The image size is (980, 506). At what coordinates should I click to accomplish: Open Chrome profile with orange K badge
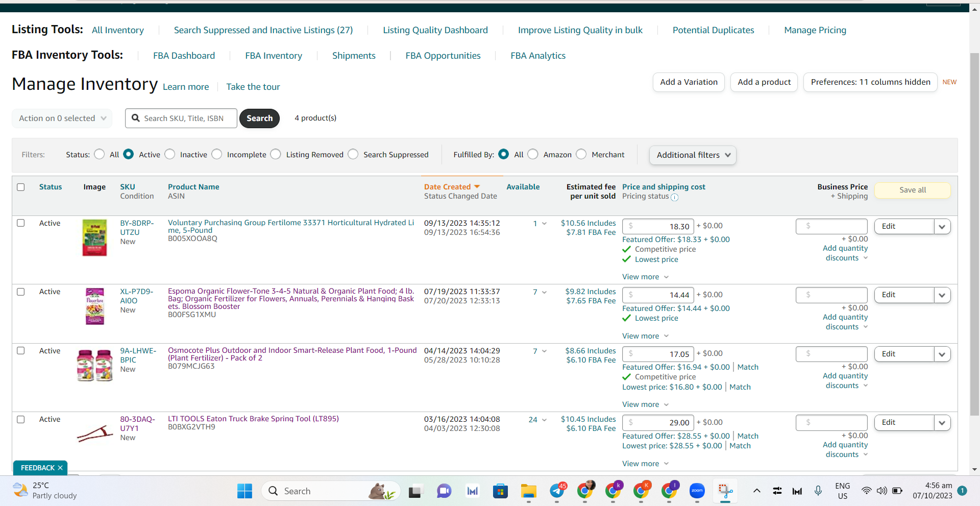click(x=642, y=491)
